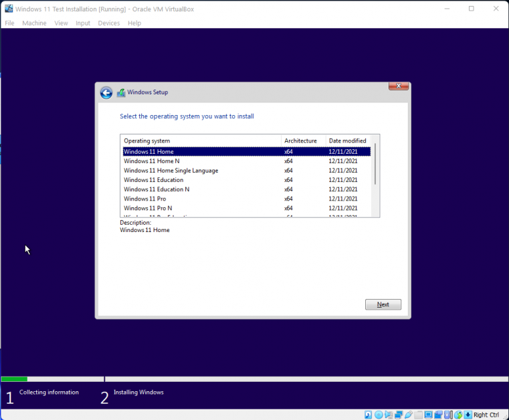Click the hard disk activity status icon
Screen dimensions: 509x420
pos(368,415)
